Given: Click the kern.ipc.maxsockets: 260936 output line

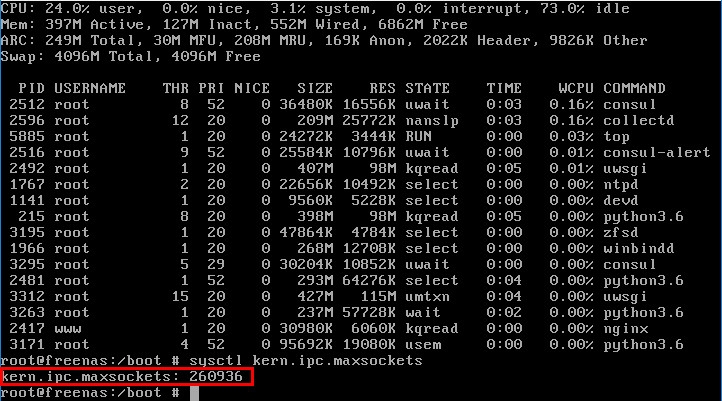Looking at the screenshot, I should 122,377.
